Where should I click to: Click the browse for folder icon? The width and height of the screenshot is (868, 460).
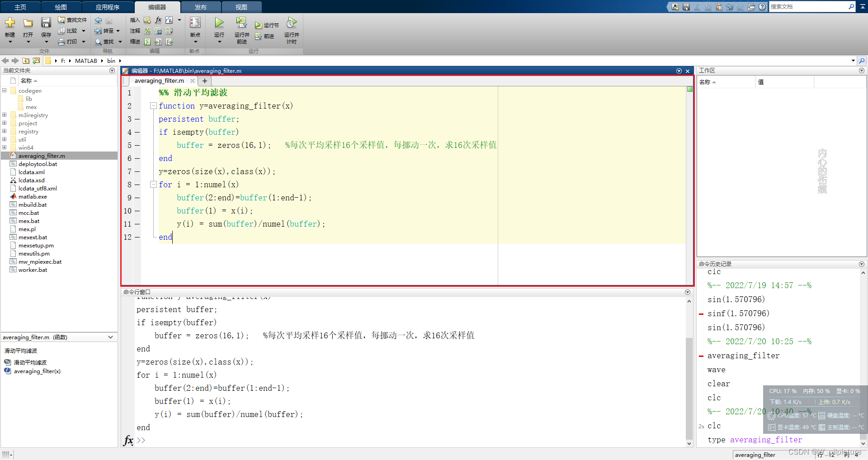coord(36,61)
